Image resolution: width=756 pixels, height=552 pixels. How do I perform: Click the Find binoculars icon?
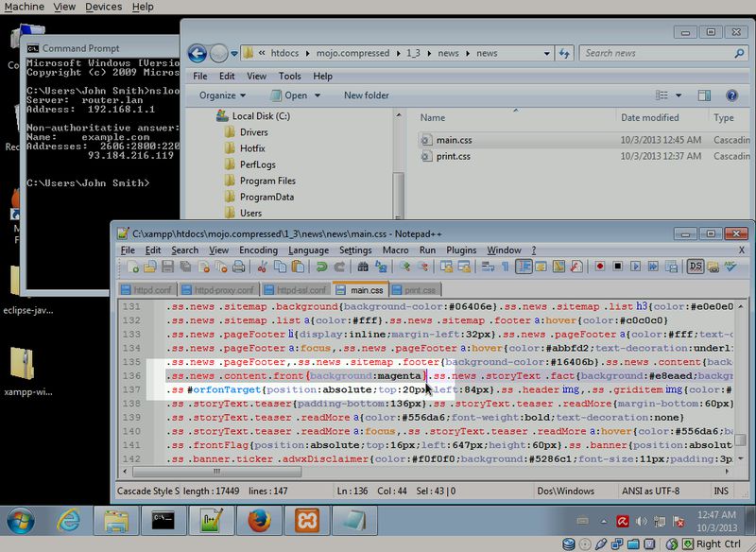pyautogui.click(x=365, y=268)
